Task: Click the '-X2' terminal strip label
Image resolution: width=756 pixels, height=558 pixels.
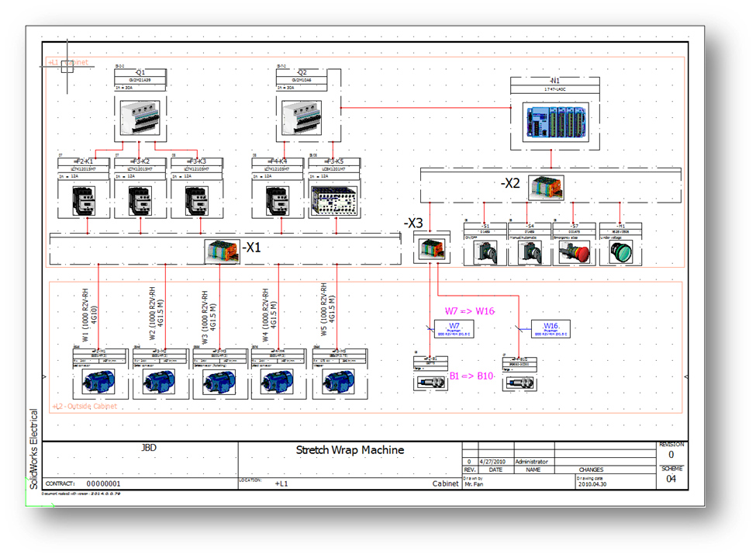Action: click(510, 183)
